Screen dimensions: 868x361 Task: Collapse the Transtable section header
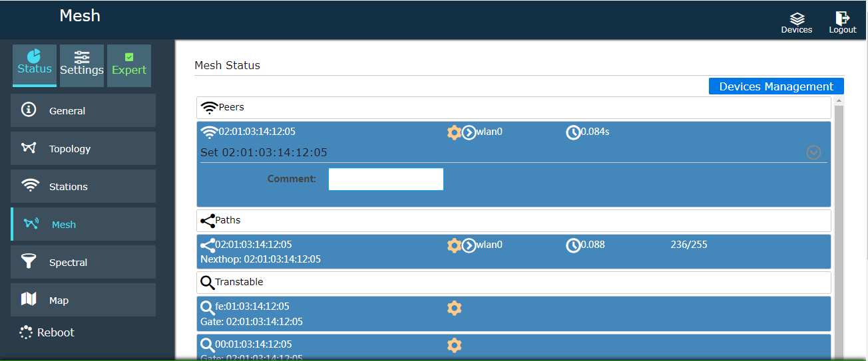pyautogui.click(x=513, y=283)
